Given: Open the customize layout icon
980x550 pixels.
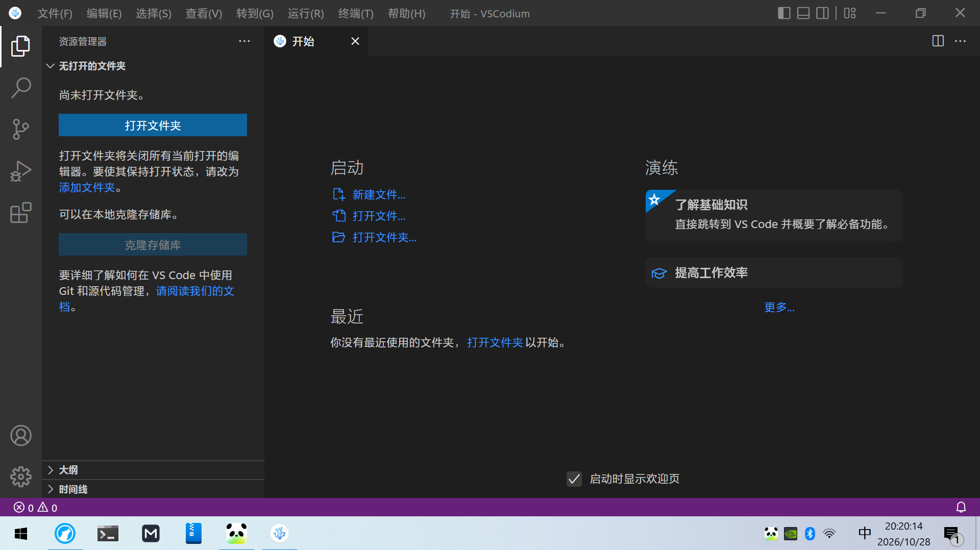Looking at the screenshot, I should pyautogui.click(x=850, y=13).
